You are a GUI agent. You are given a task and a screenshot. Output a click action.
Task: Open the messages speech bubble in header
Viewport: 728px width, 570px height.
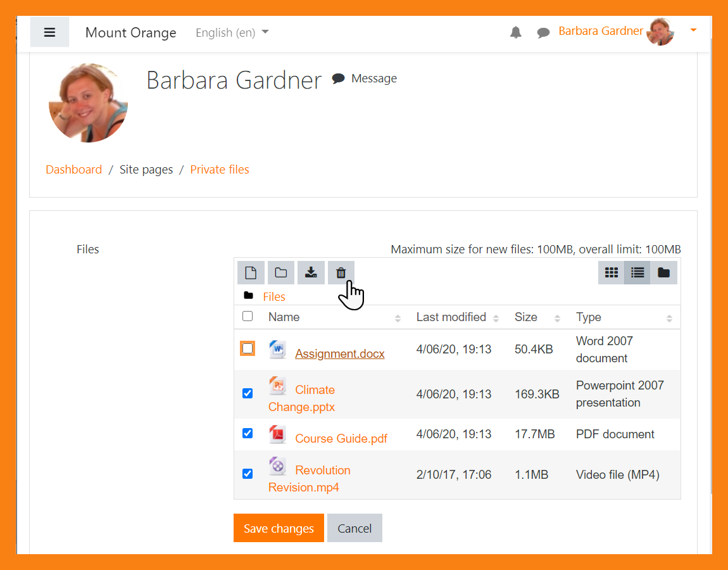543,32
